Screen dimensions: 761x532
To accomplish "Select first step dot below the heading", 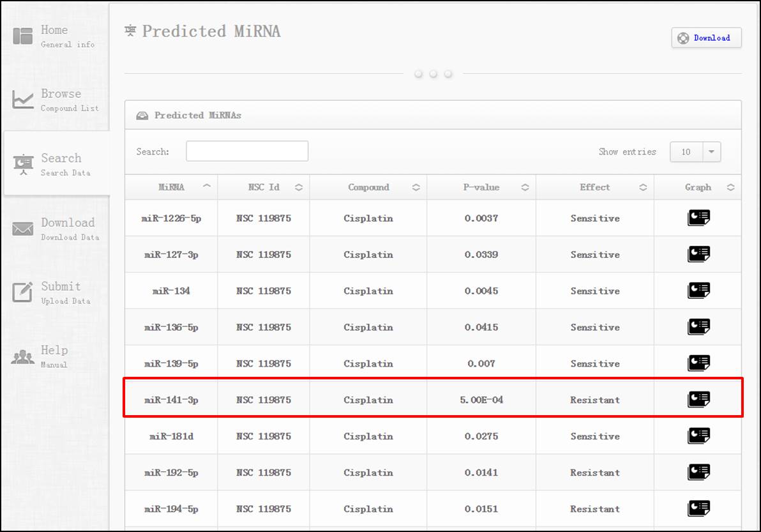I will click(x=418, y=74).
